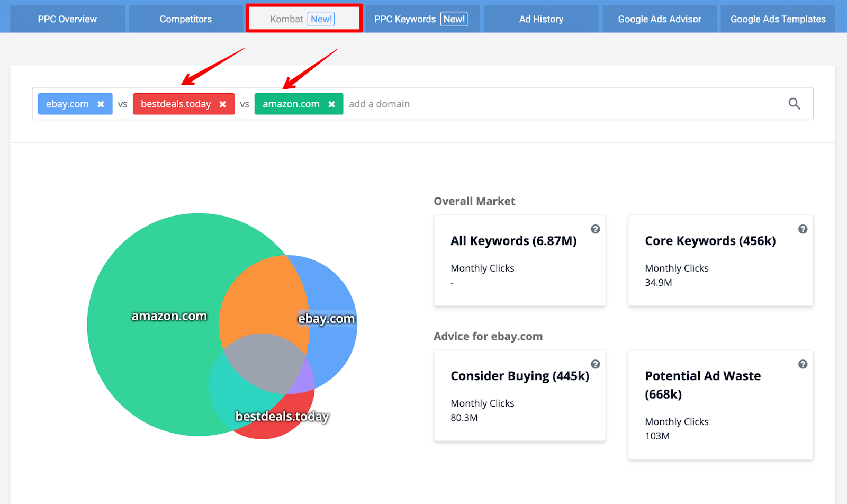847x504 pixels.
Task: Switch to Competitors tab
Action: pyautogui.click(x=186, y=19)
